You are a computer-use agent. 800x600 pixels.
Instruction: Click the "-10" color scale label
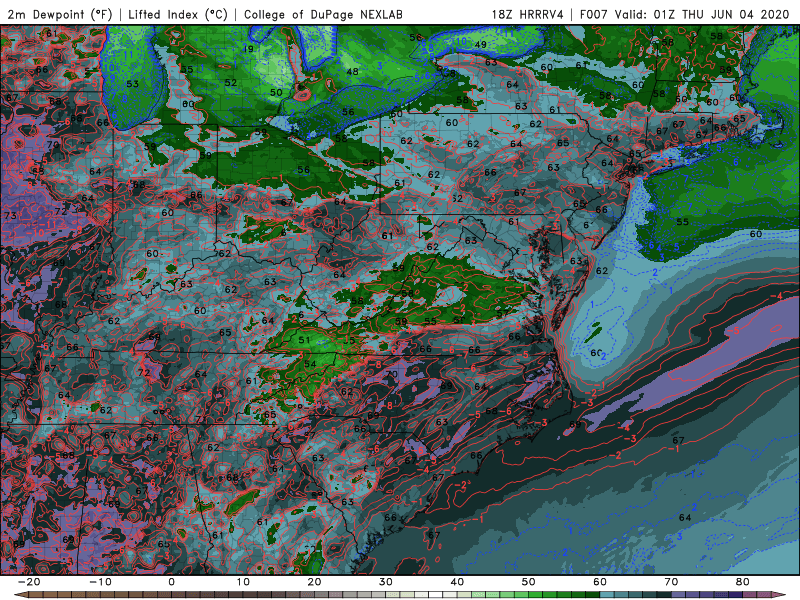coord(100,582)
